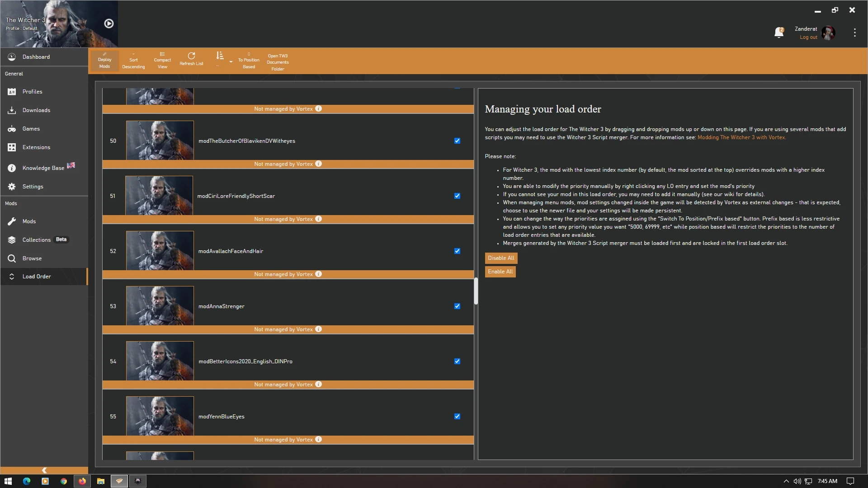This screenshot has width=868, height=488.
Task: Select the modAvallachFaceAndHair entry name
Action: point(231,251)
